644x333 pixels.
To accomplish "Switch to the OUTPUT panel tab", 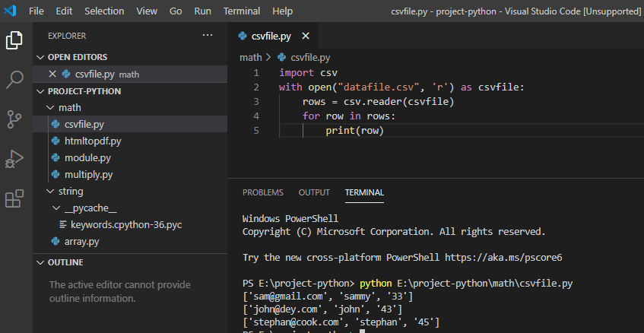I will [x=314, y=192].
